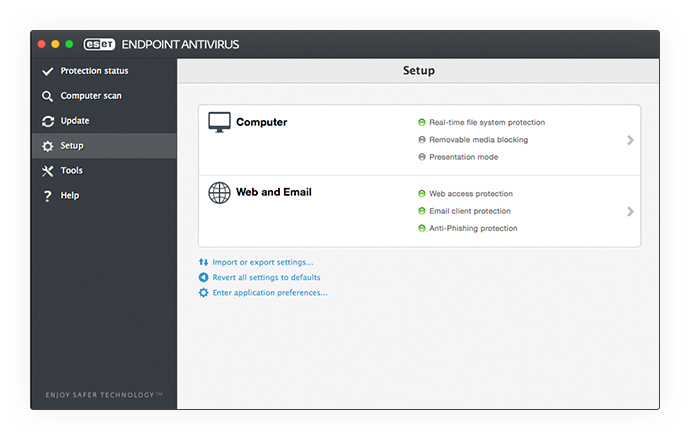Click Anti-Phishing protection text
Image resolution: width=690 pixels, height=434 pixels.
[473, 228]
